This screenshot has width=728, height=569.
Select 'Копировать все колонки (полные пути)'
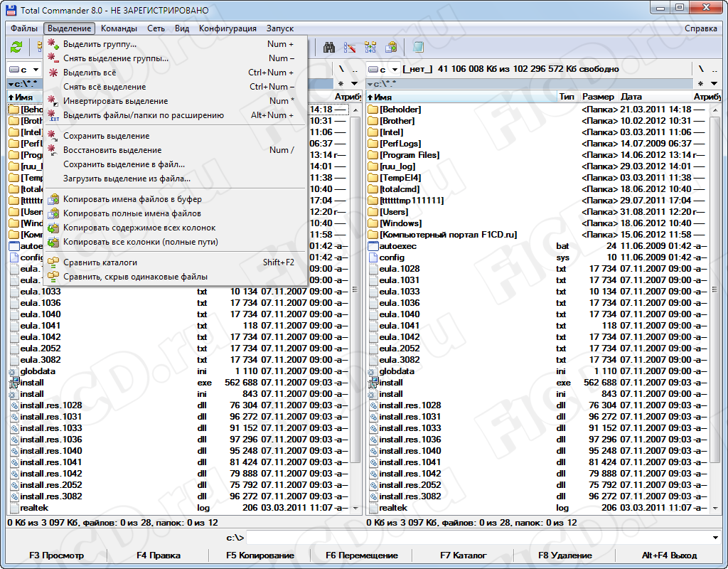176,242
